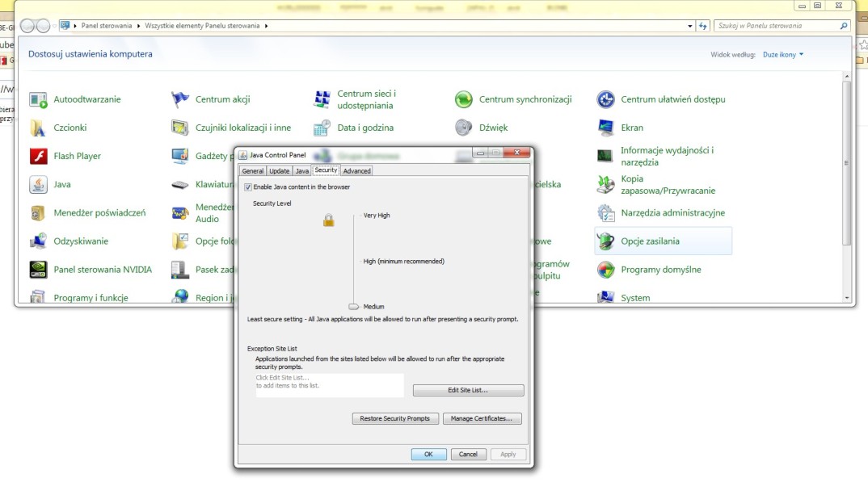Open the Programy domyślne icon

pyautogui.click(x=606, y=270)
